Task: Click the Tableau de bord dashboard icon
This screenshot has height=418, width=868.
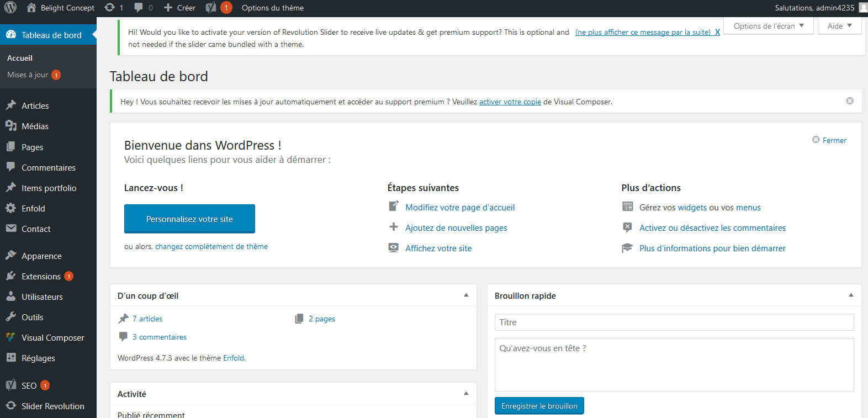Action: tap(11, 35)
